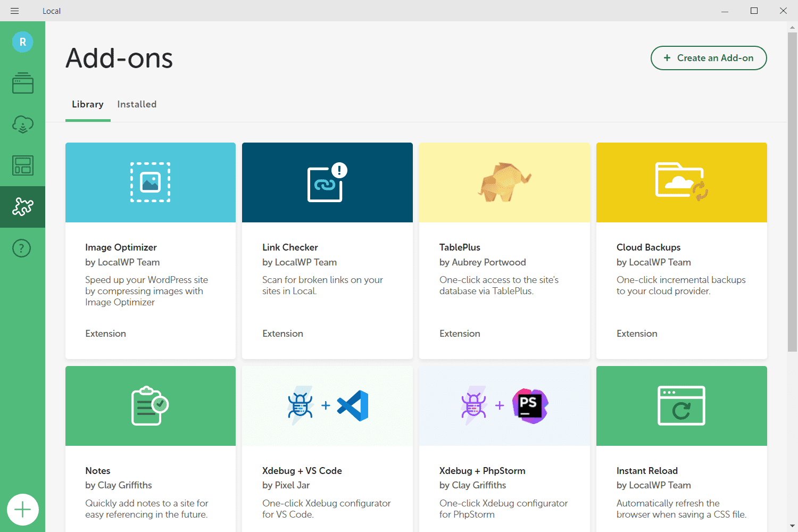Screen dimensions: 798x532
Task: Open Local Sites from the sidebar
Action: click(22, 83)
